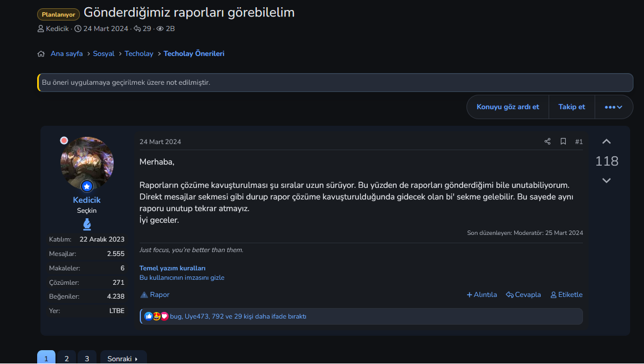
Task: Click the home icon in breadcrumb
Action: (x=41, y=54)
